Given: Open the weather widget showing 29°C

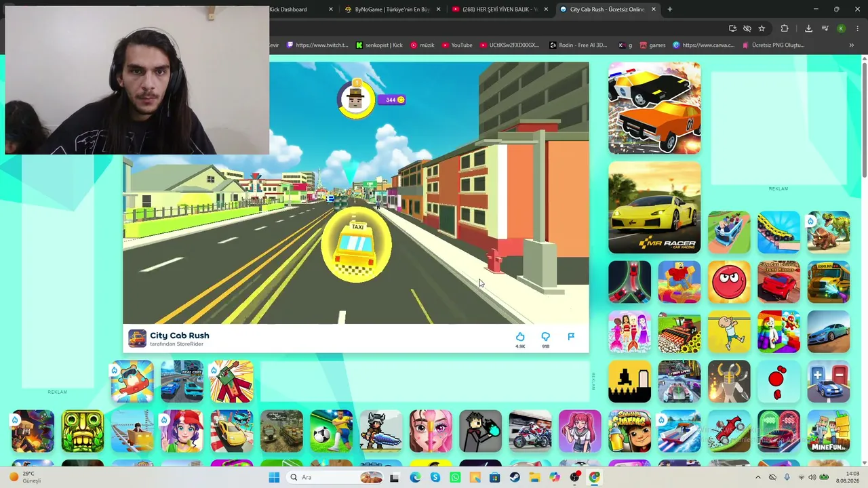Looking at the screenshot, I should pyautogui.click(x=26, y=477).
